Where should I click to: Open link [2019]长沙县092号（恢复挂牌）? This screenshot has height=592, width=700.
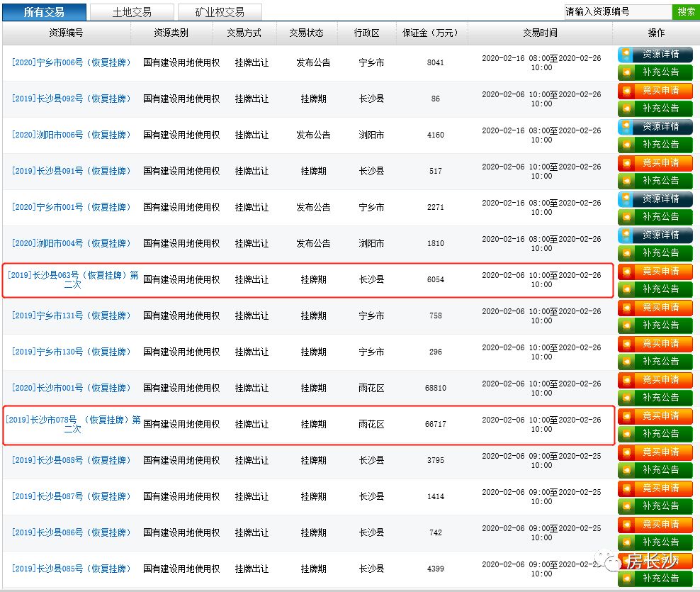point(72,99)
